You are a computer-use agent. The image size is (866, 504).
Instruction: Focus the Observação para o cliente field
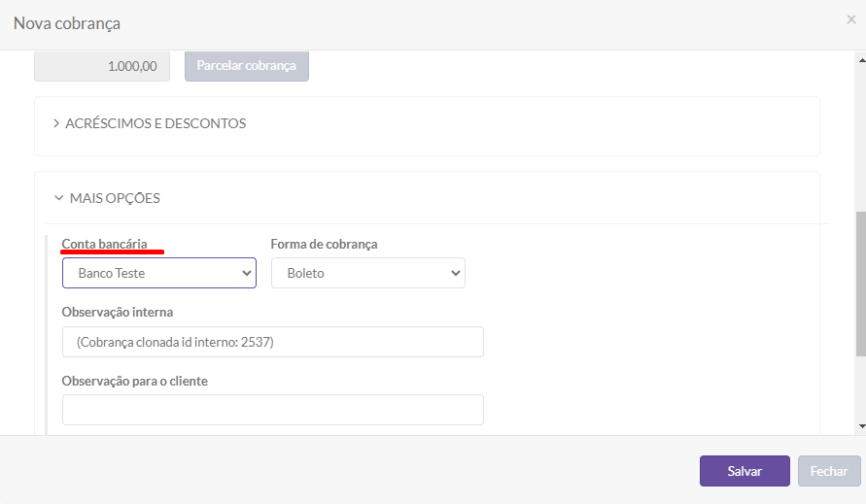coord(272,409)
